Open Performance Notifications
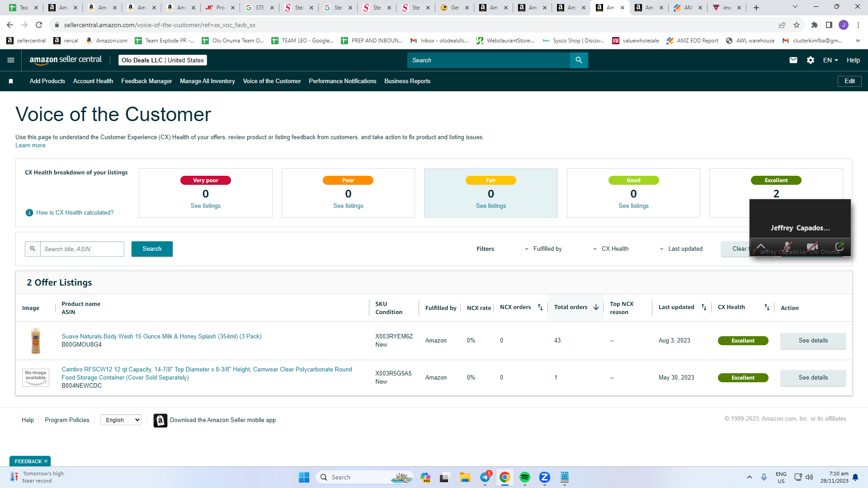 pos(343,81)
